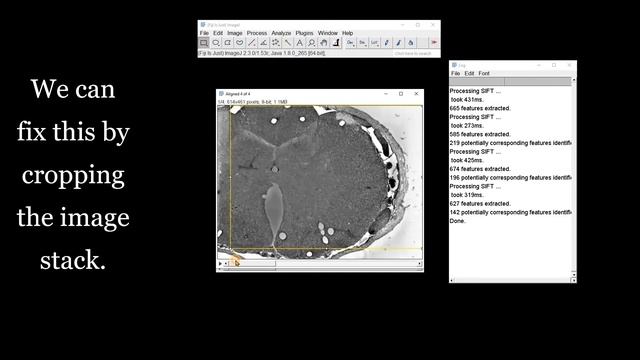Click the Log window vertical scrollbar down arrow
Viewport: 640px width, 360px height.
574,274
